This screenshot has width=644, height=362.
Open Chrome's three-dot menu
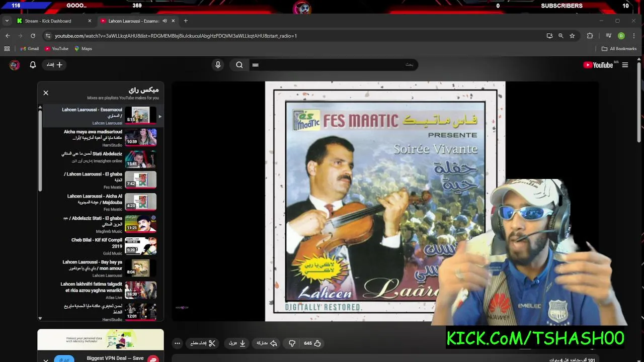[634, 36]
